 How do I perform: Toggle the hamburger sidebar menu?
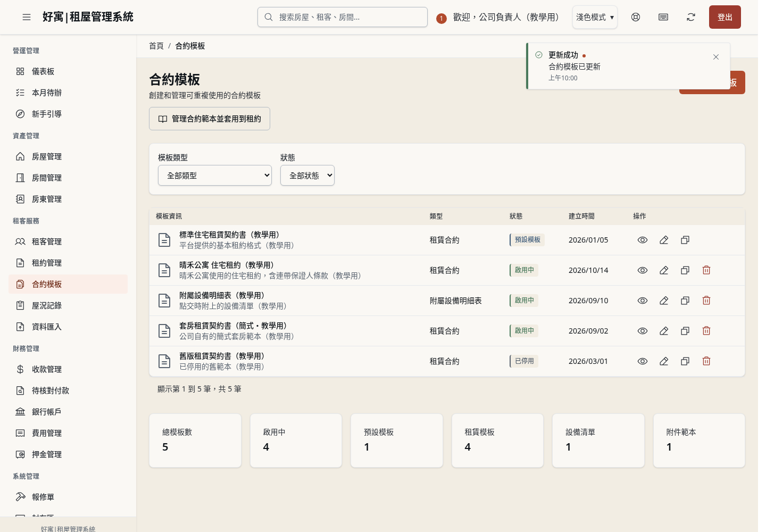tap(27, 17)
